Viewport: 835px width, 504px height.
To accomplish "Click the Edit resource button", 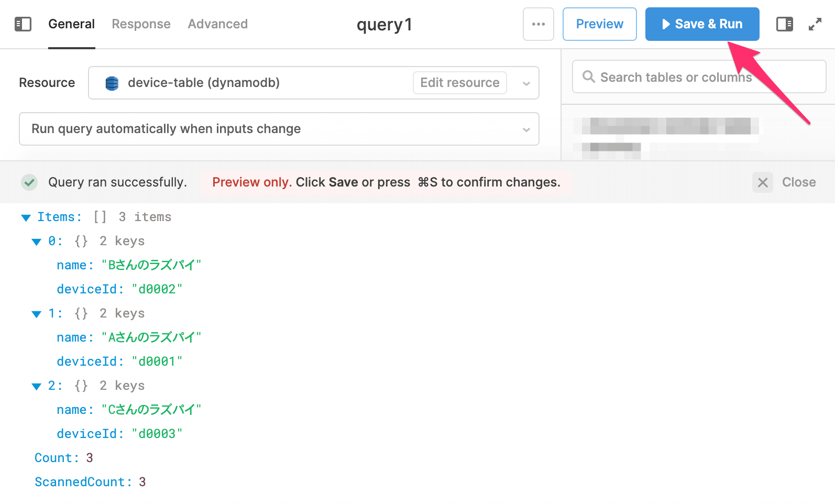I will coord(459,83).
